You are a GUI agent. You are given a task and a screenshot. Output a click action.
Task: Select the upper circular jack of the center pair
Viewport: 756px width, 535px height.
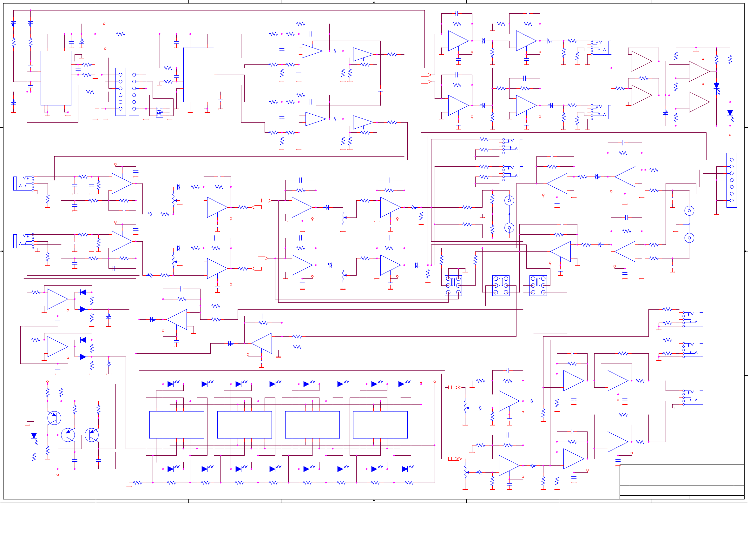pyautogui.click(x=509, y=200)
